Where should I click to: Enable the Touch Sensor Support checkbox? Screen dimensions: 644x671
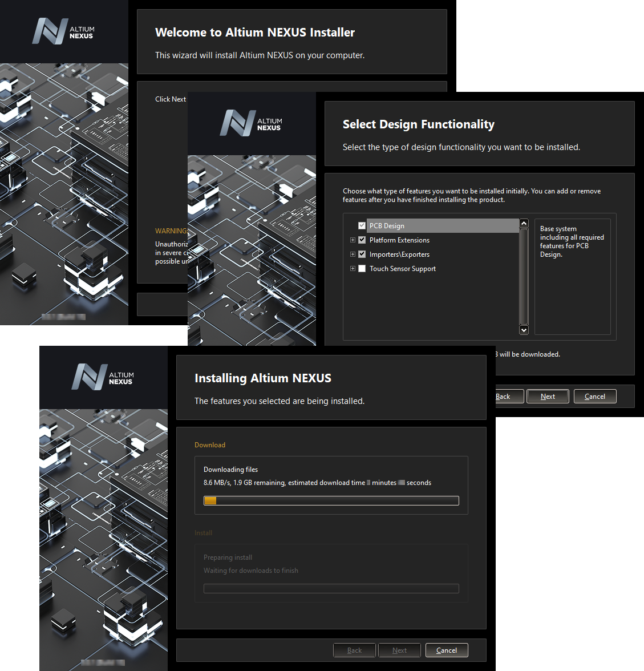[x=362, y=269]
